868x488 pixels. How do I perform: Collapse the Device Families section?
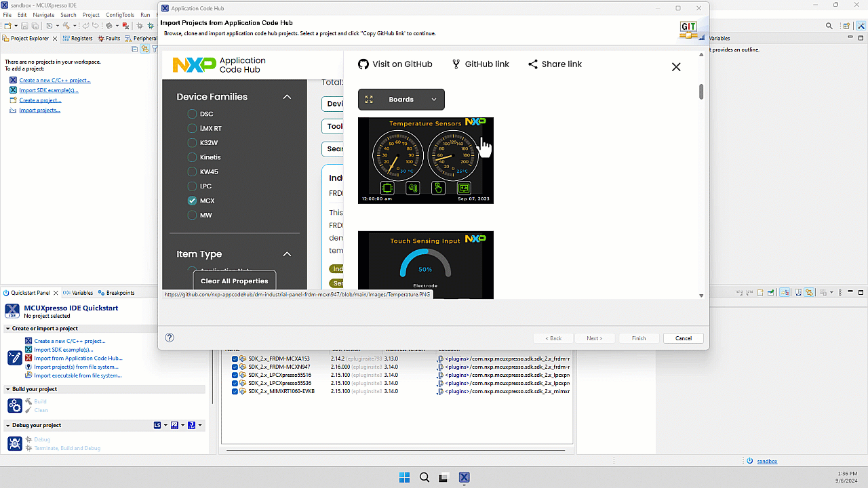pyautogui.click(x=287, y=96)
